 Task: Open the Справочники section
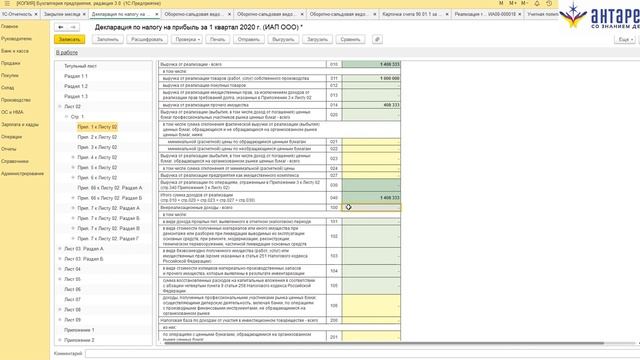click(15, 161)
